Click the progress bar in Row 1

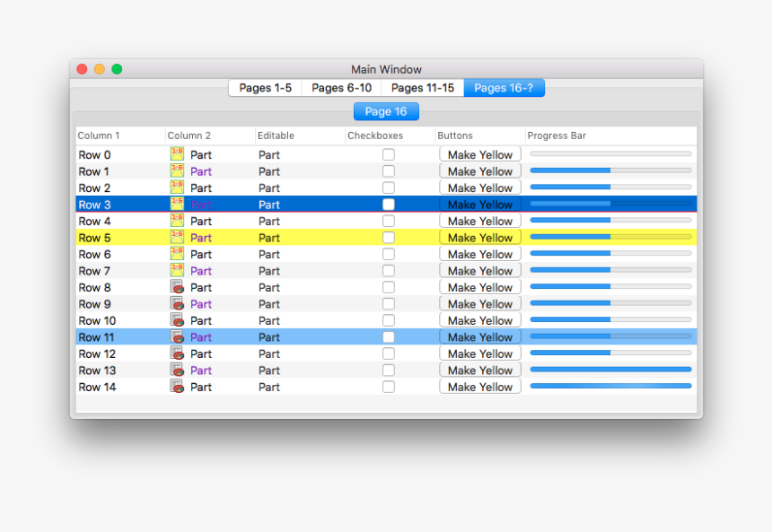click(x=610, y=170)
